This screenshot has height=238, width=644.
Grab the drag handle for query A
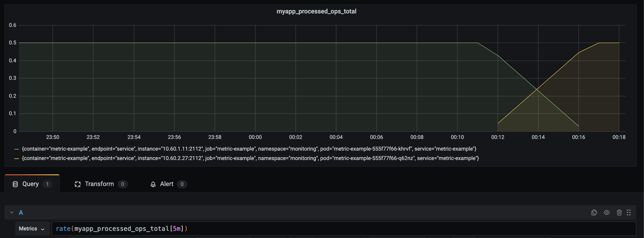[629, 212]
